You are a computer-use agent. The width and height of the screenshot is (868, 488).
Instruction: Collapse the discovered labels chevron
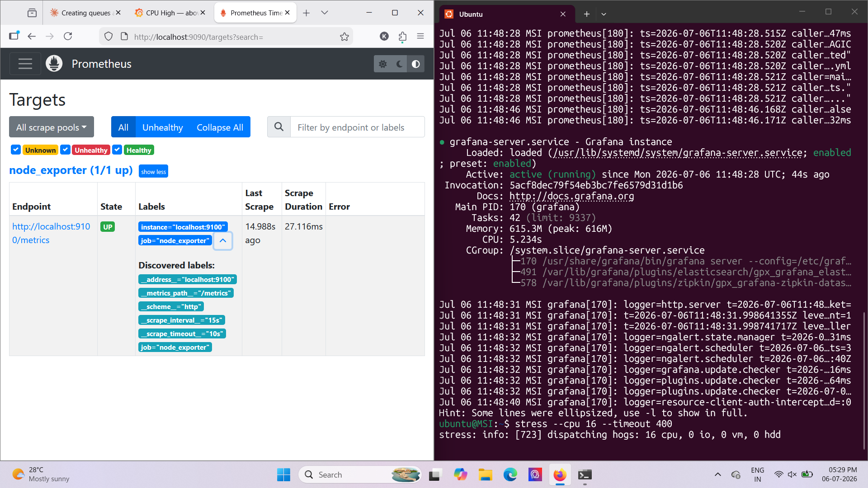click(223, 240)
